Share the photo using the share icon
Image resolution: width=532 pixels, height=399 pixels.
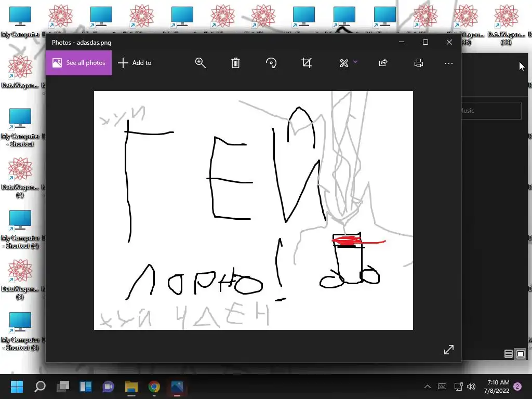tap(383, 63)
